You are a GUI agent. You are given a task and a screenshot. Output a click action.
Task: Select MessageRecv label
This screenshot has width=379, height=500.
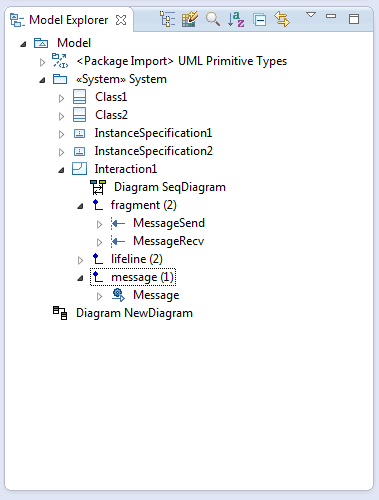(x=169, y=241)
